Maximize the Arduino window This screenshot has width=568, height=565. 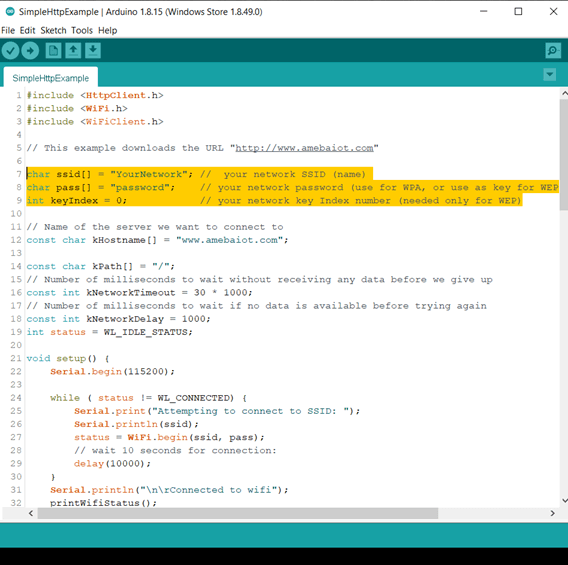518,12
